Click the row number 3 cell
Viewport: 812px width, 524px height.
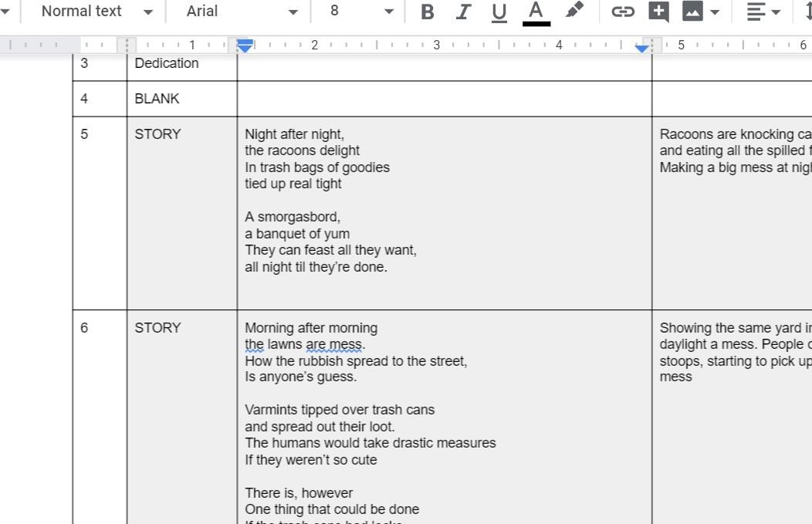click(100, 66)
